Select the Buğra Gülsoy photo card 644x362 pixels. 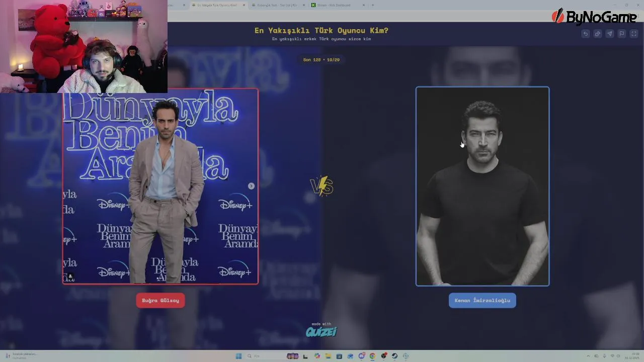tap(160, 187)
